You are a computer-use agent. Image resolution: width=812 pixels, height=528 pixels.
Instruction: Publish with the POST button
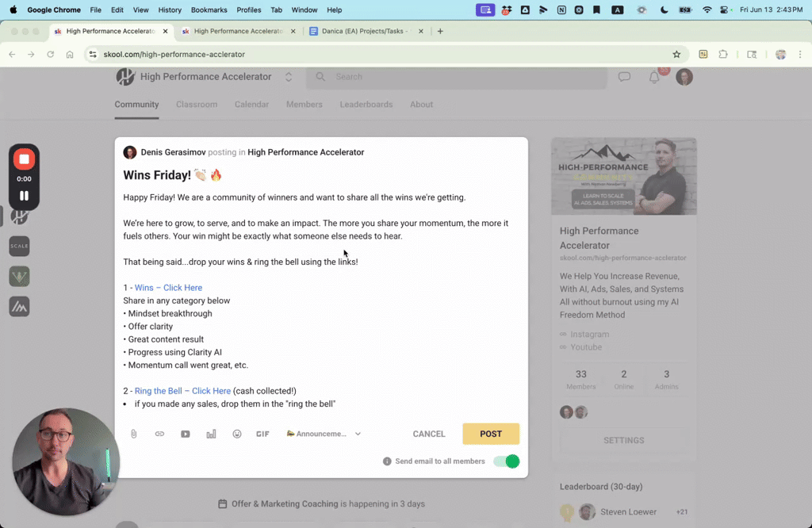click(x=491, y=434)
